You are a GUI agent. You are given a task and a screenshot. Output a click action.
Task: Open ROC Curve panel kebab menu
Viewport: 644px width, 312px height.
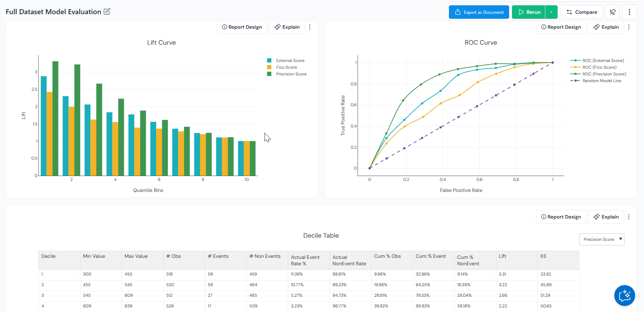pyautogui.click(x=629, y=27)
